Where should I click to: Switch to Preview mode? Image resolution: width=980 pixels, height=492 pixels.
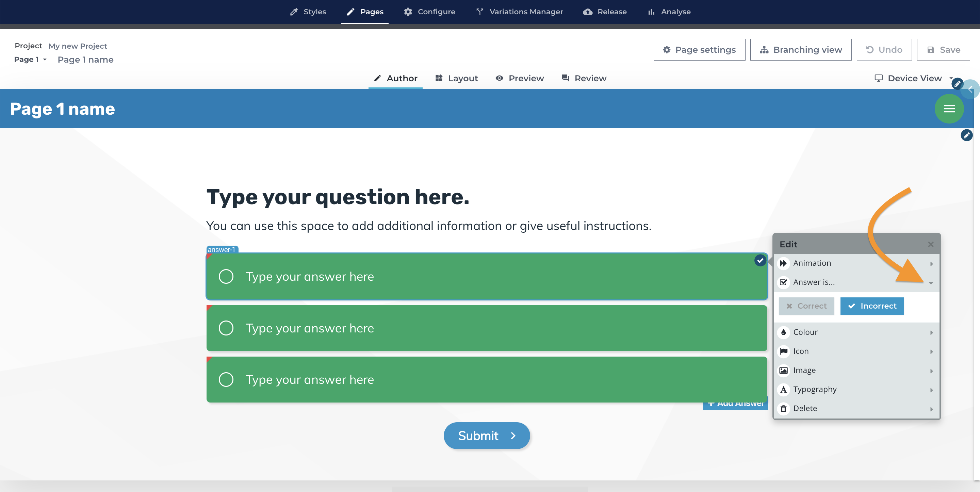click(519, 78)
